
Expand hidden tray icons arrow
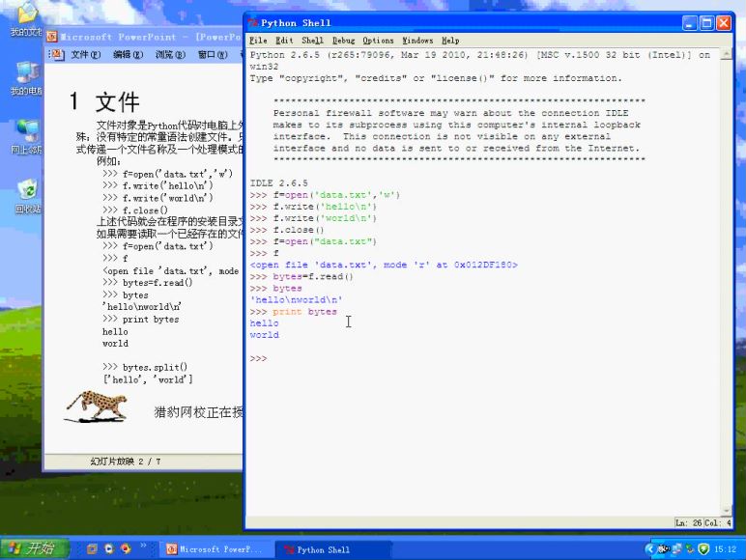649,549
